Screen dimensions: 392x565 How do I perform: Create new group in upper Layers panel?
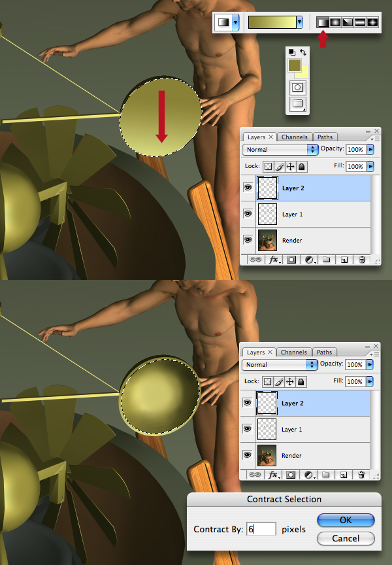click(327, 260)
